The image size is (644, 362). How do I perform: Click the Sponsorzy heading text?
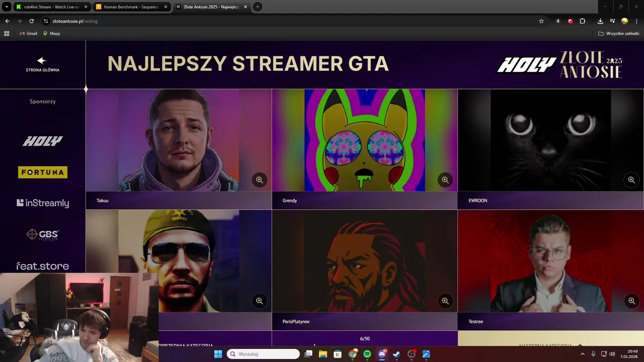[x=43, y=102]
